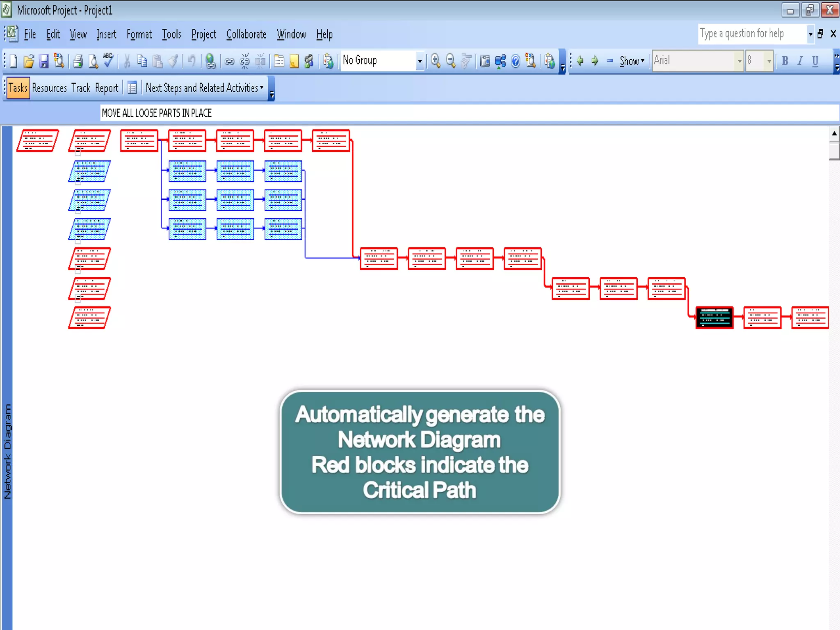Open the Task Notes yellow icon
Screen dimensions: 840x630
[x=294, y=62]
